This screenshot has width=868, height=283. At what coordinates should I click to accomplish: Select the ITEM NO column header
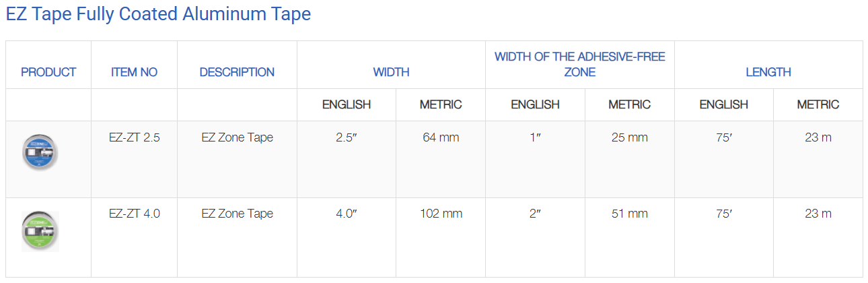pos(135,72)
